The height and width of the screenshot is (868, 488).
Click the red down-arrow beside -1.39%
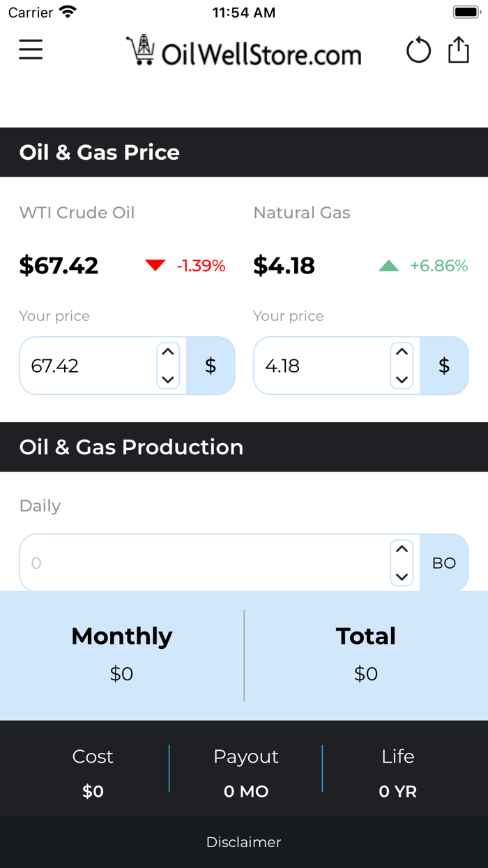pyautogui.click(x=155, y=265)
